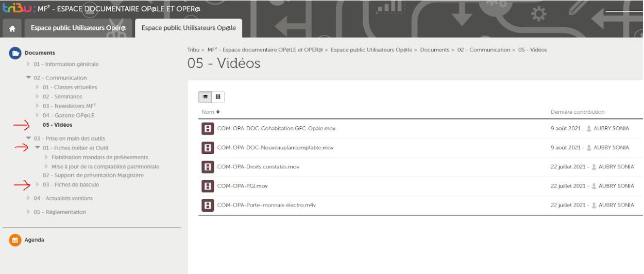Switch to column view
The image size is (644, 274).
[217, 96]
